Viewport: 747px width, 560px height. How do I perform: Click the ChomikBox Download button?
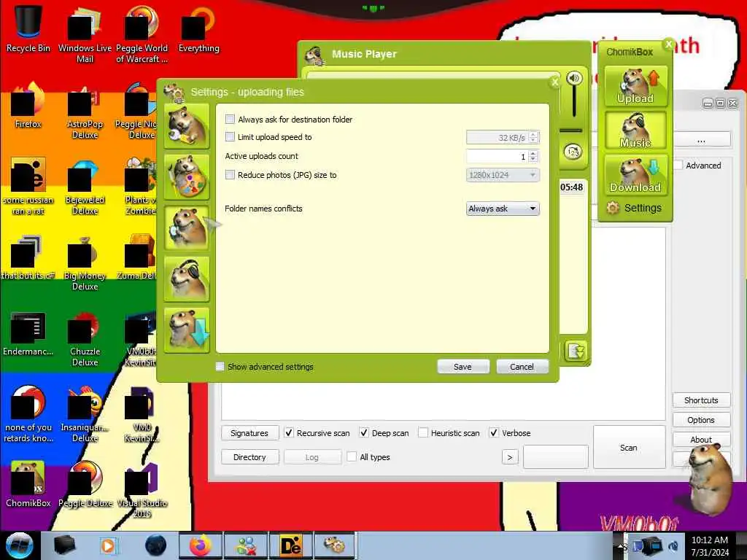pyautogui.click(x=635, y=175)
